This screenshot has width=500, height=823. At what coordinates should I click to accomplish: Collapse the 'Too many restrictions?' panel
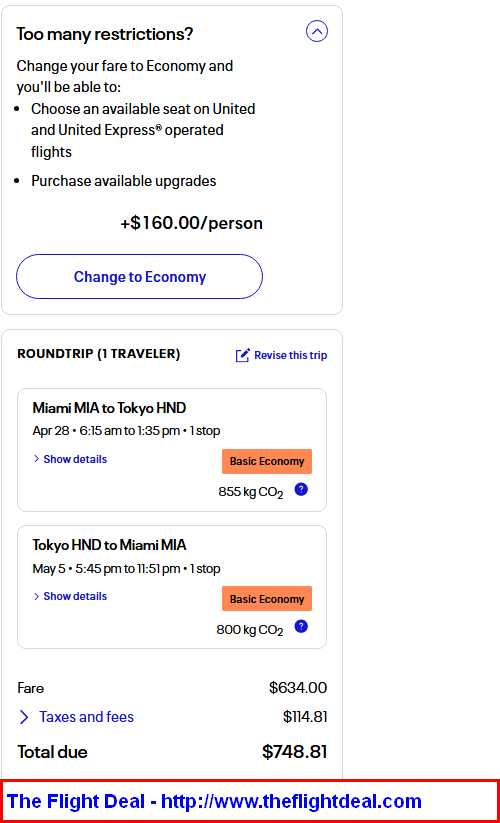pyautogui.click(x=317, y=31)
